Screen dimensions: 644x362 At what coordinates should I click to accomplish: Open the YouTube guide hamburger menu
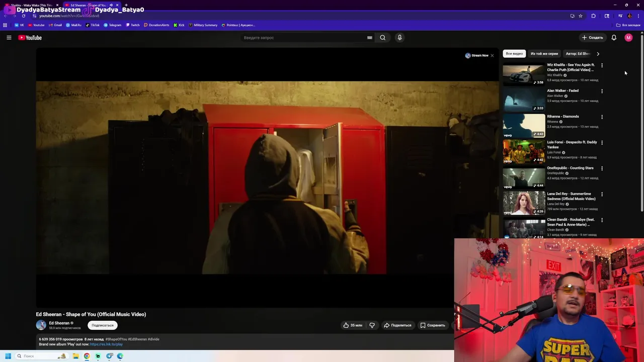(9, 38)
